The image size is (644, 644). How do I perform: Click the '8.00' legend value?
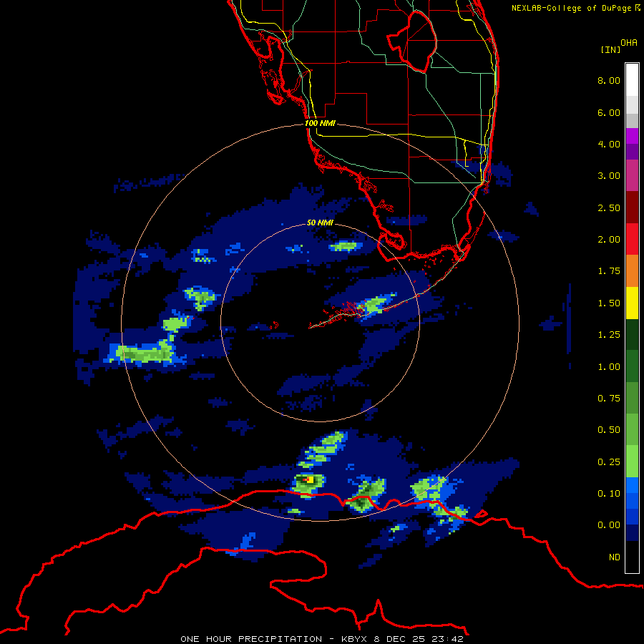coord(609,80)
